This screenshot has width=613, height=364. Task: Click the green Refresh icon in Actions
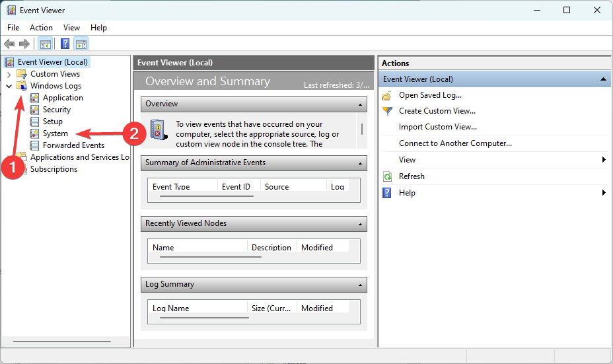coord(387,176)
